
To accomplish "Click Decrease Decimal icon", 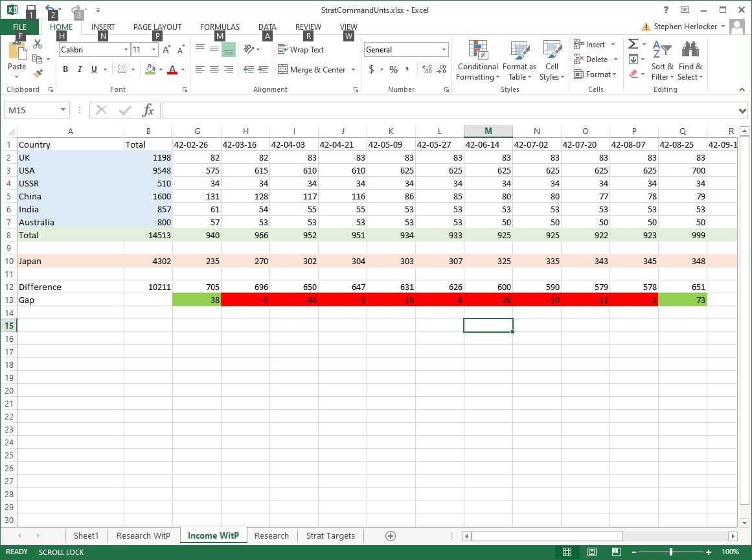I will click(442, 69).
